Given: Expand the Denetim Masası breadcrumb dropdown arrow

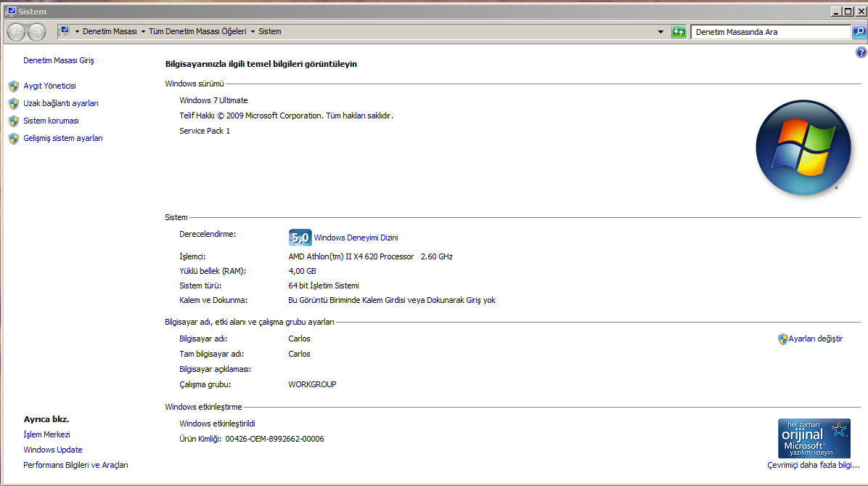Looking at the screenshot, I should click(143, 31).
